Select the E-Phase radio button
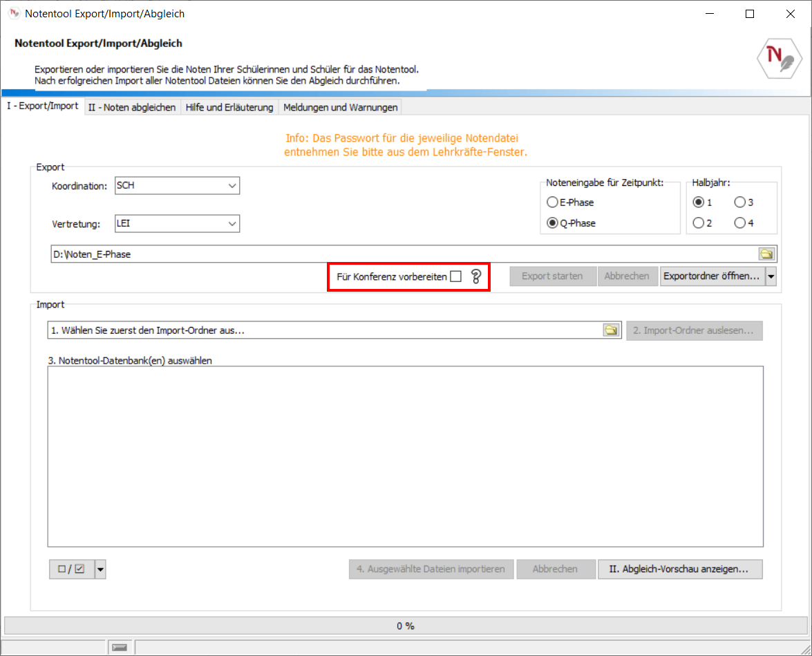Viewport: 812px width, 656px height. (x=552, y=203)
